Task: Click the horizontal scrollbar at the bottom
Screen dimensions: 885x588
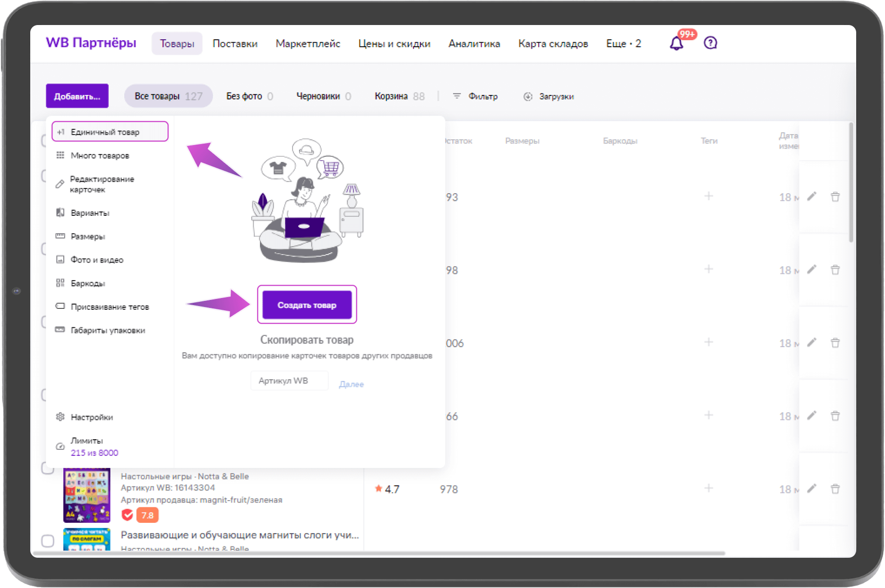Action: coord(378,553)
